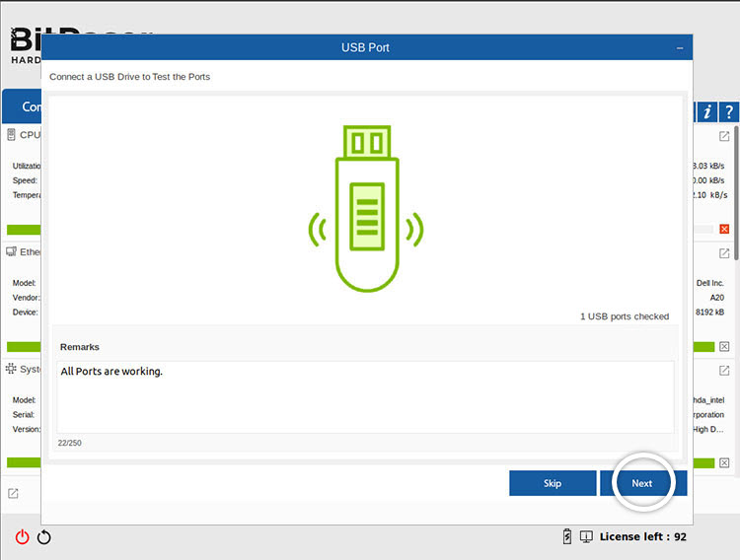Viewport: 740px width, 560px height.
Task: Click the Next button
Action: click(x=642, y=483)
